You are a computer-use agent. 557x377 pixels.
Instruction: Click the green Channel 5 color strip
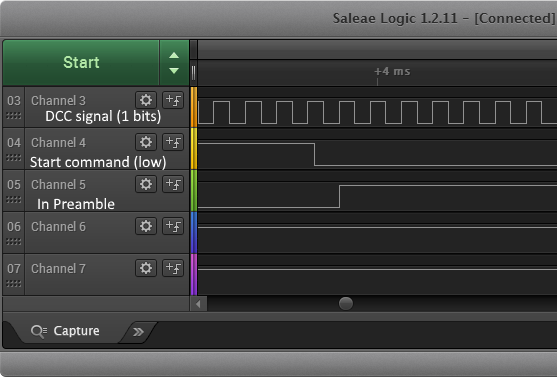pos(194,190)
